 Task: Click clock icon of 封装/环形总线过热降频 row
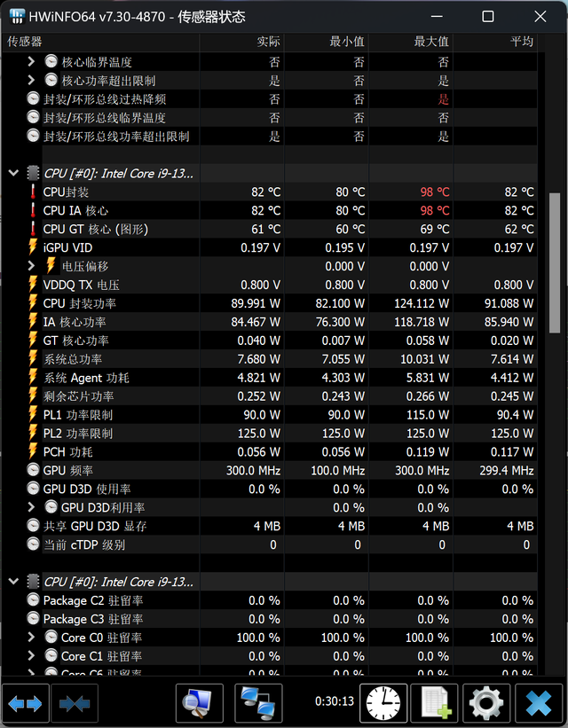pos(33,98)
